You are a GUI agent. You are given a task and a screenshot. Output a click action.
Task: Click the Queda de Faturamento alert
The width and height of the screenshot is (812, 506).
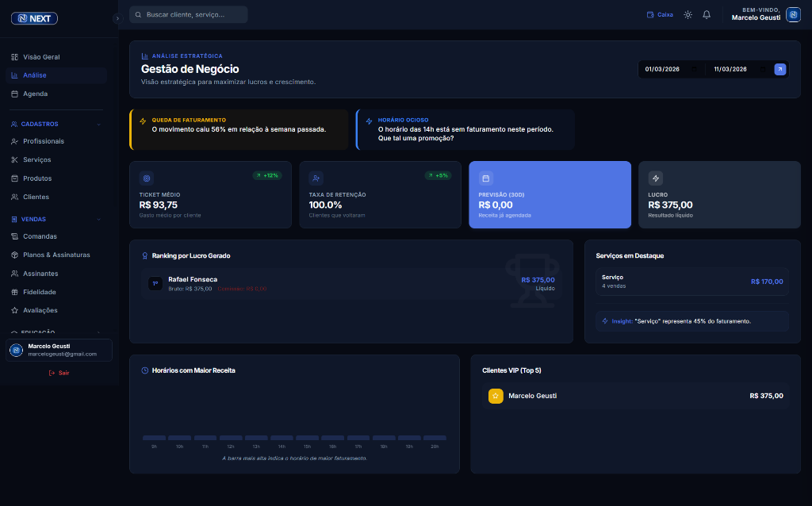[x=239, y=129]
